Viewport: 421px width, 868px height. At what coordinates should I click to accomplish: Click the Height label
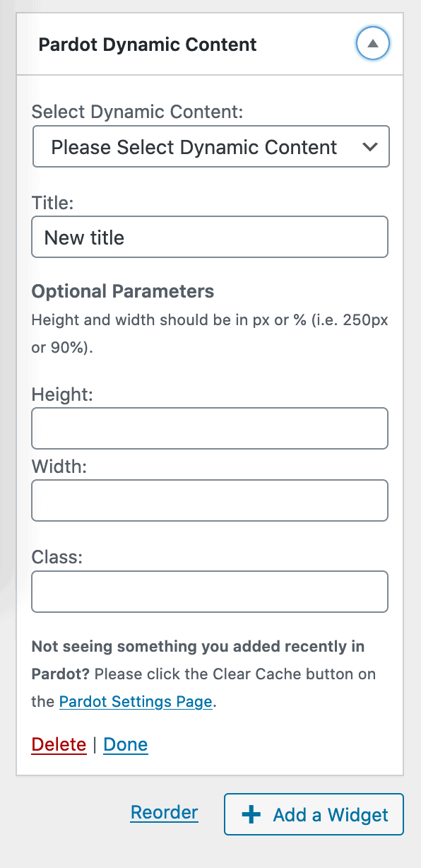[62, 394]
